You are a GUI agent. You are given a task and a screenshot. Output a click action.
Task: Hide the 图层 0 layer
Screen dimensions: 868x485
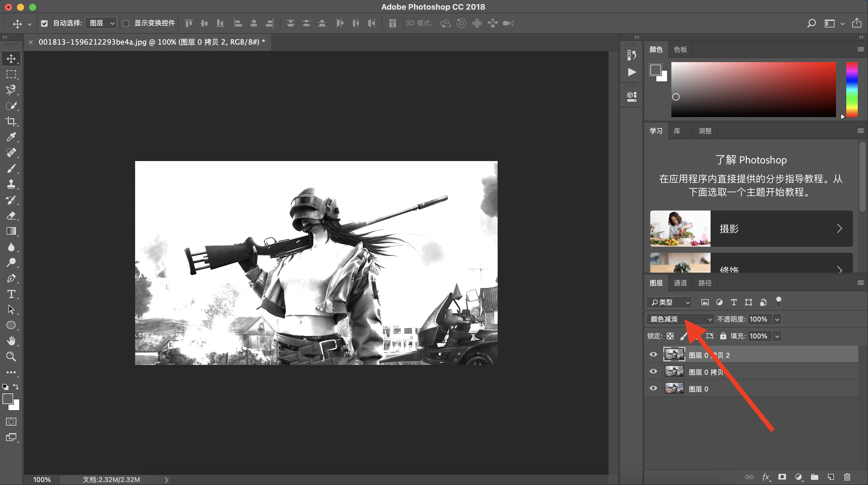(x=653, y=388)
